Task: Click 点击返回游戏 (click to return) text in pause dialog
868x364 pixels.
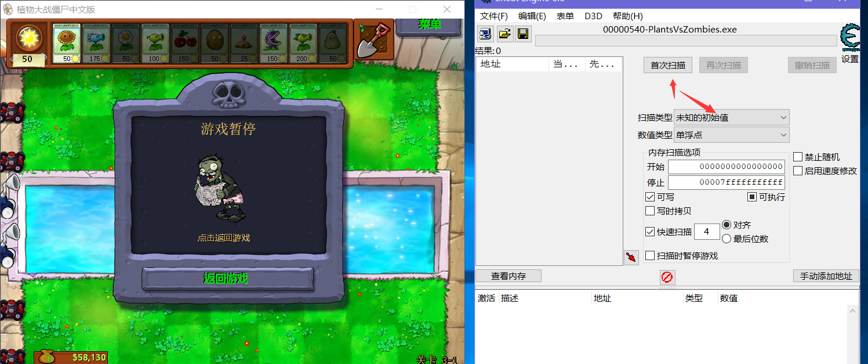Action: [224, 238]
